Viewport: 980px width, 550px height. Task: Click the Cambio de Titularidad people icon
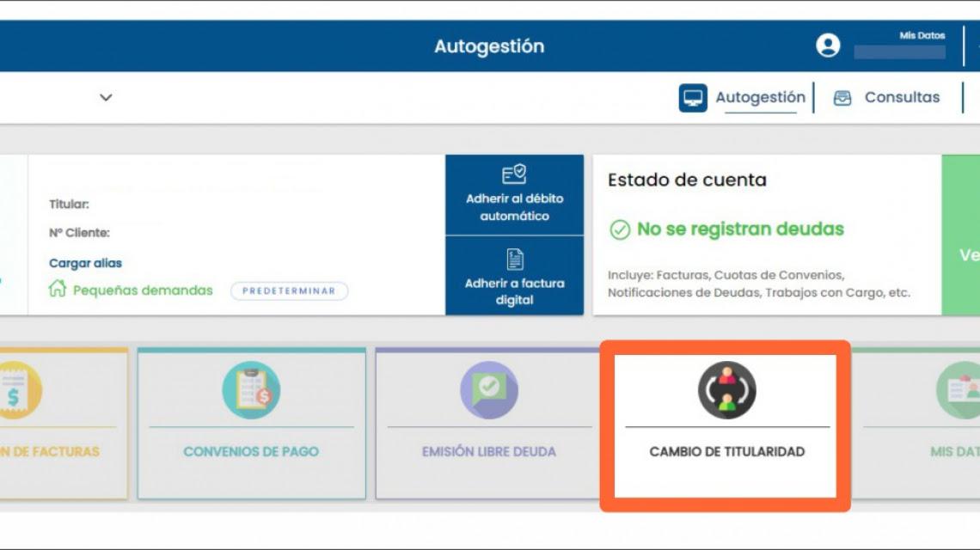pyautogui.click(x=726, y=390)
